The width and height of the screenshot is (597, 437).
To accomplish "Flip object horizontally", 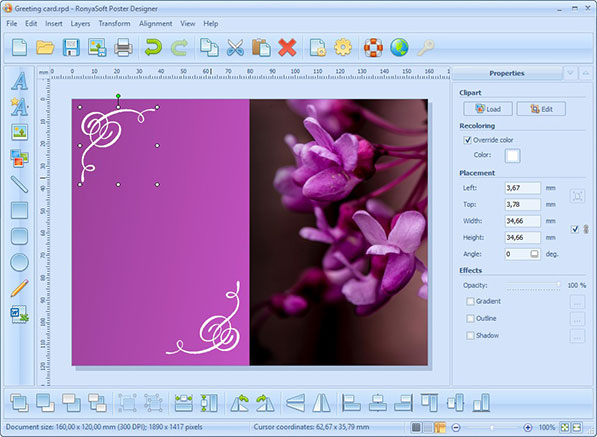I will pyautogui.click(x=321, y=403).
